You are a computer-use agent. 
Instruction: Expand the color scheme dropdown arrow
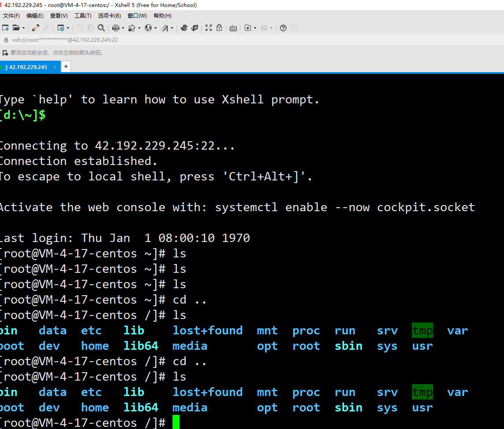139,28
